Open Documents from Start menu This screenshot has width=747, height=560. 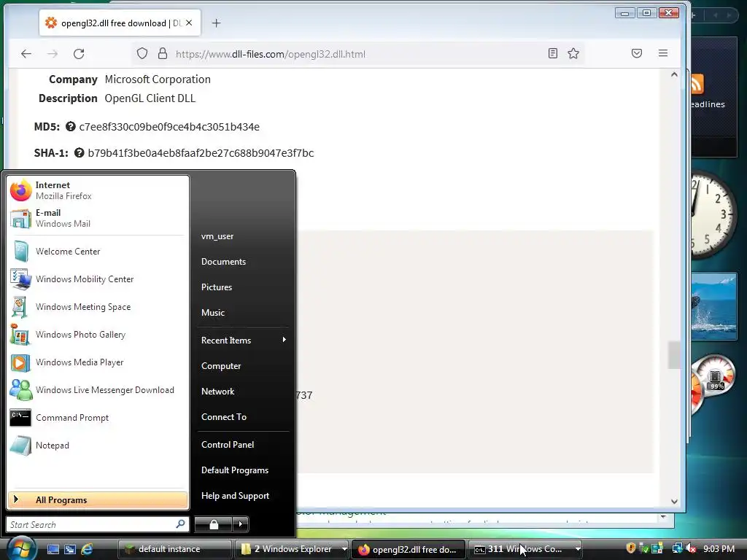click(x=223, y=262)
